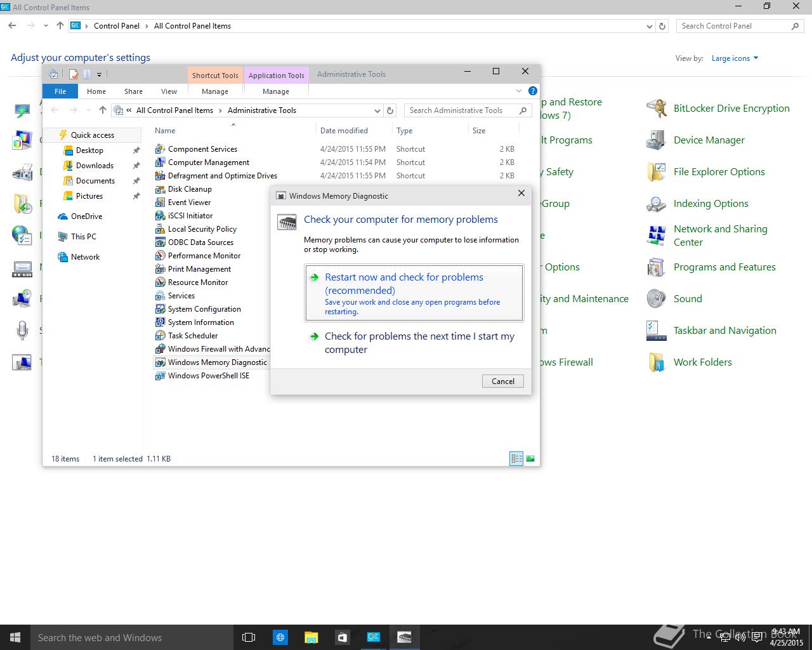The height and width of the screenshot is (650, 812).
Task: Select the Task Scheduler icon
Action: pos(160,336)
